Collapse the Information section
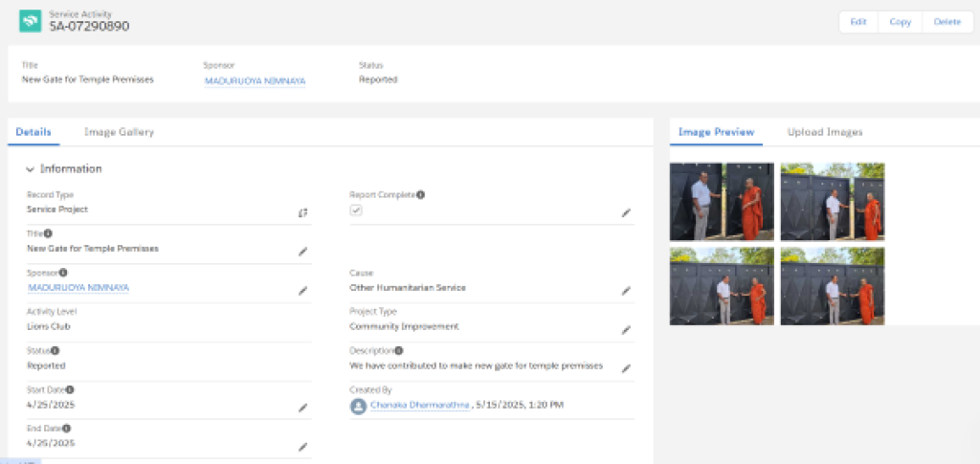The height and width of the screenshot is (464, 980). [x=30, y=169]
